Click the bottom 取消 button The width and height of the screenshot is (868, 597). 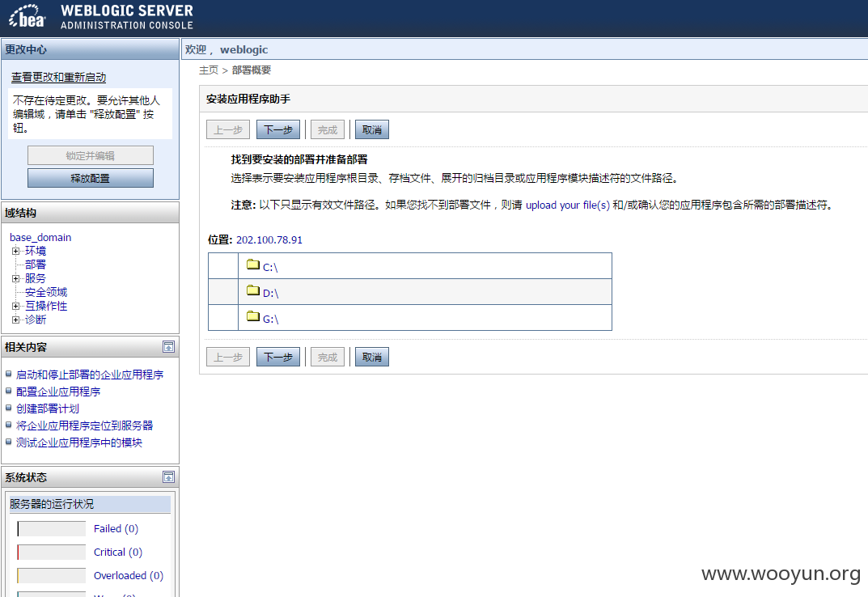[372, 357]
